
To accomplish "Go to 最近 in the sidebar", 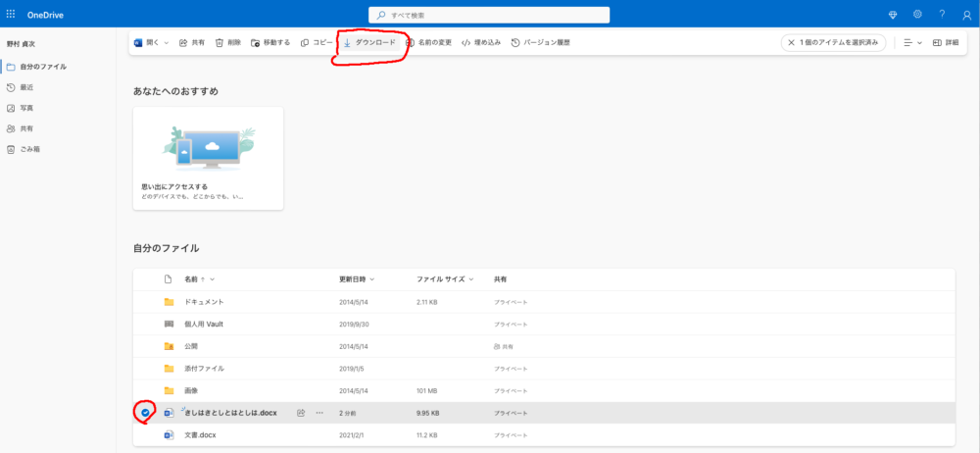I will click(27, 87).
